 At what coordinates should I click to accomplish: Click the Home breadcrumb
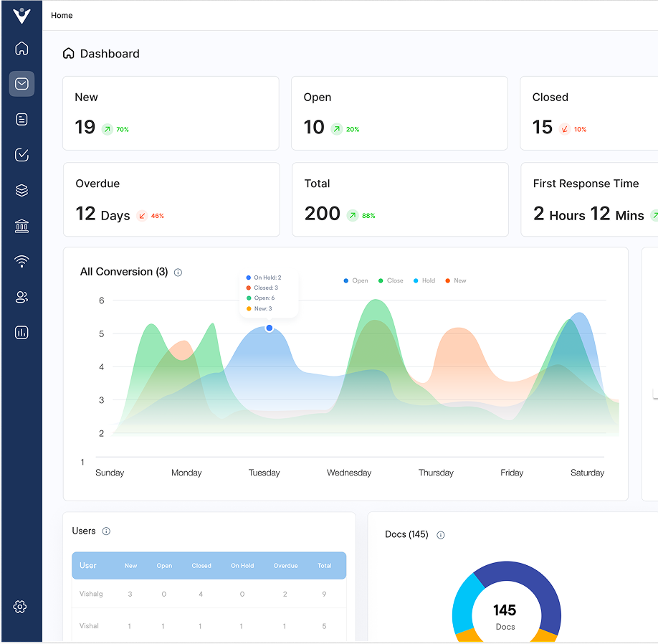[62, 15]
